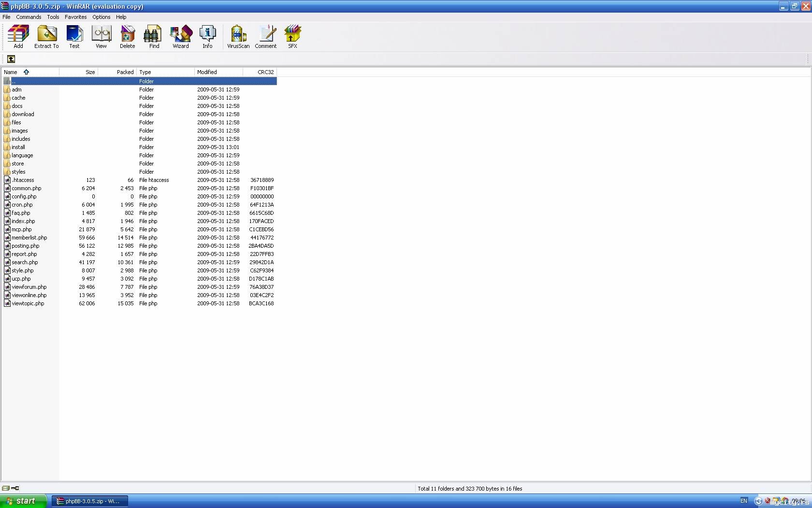Image resolution: width=812 pixels, height=508 pixels.
Task: Select the mcp.php file
Action: [22, 229]
